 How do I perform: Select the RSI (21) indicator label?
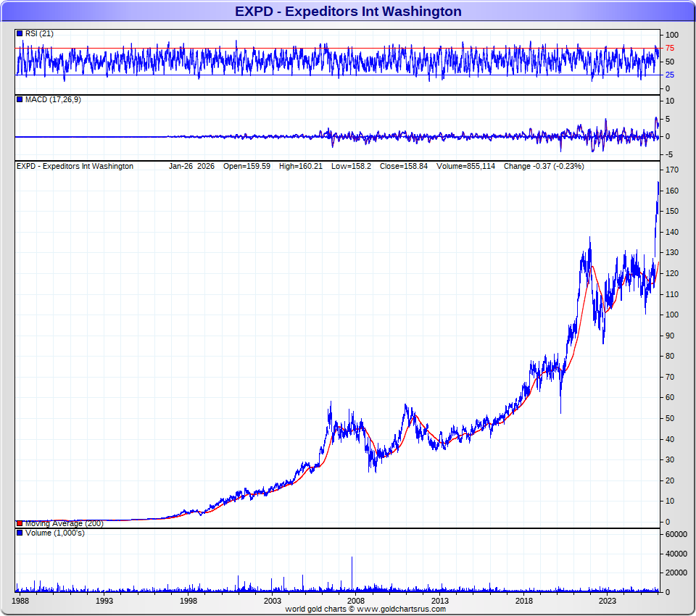39,34
